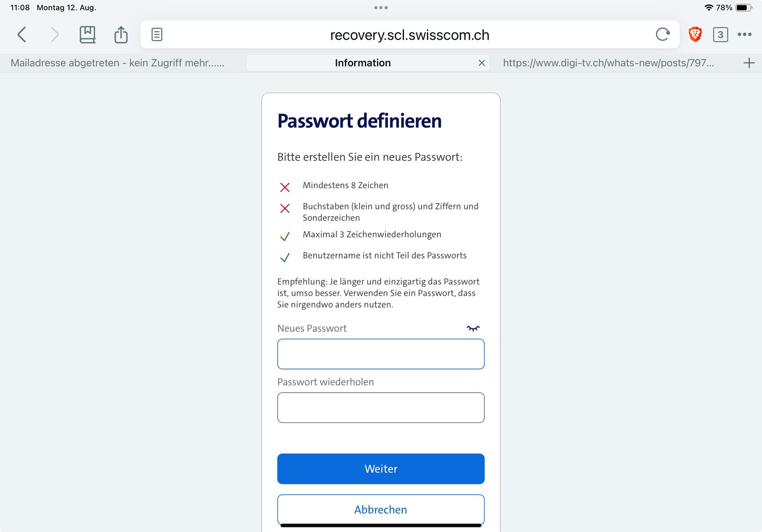Image resolution: width=762 pixels, height=532 pixels.
Task: Open Brave Shields lion icon
Action: [x=695, y=35]
